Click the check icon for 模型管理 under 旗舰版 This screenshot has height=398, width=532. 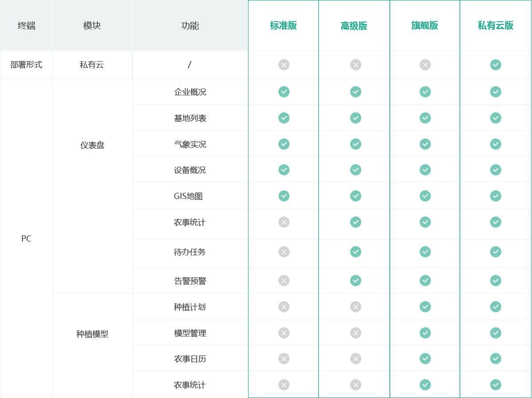[425, 333]
